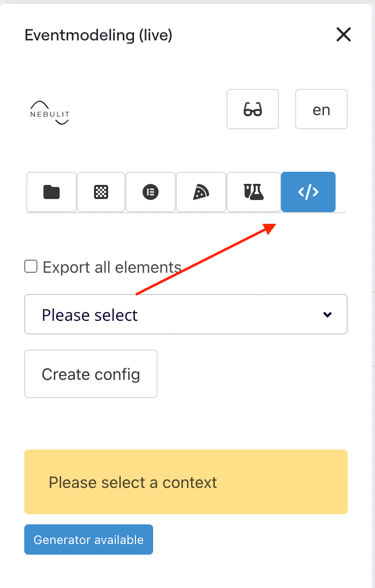Close the Eventmodeling (live) panel
The height and width of the screenshot is (588, 375).
tap(343, 35)
